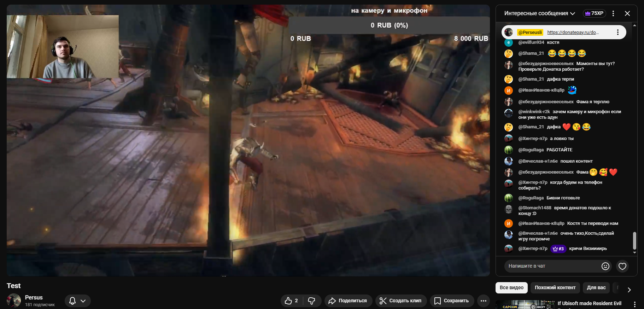Close the live chat panel
Viewport: 644px width, 309px height.
coord(627,13)
